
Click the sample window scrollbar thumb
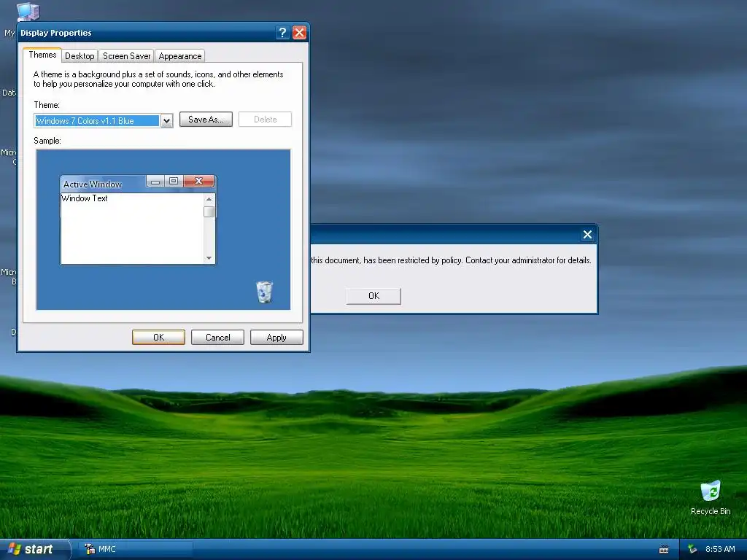click(x=209, y=212)
